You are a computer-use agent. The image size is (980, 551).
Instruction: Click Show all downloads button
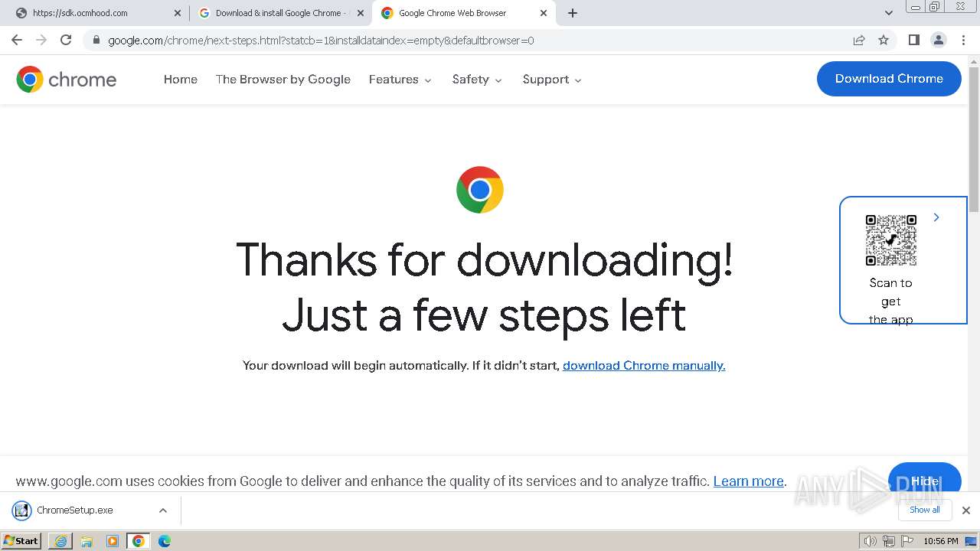925,510
